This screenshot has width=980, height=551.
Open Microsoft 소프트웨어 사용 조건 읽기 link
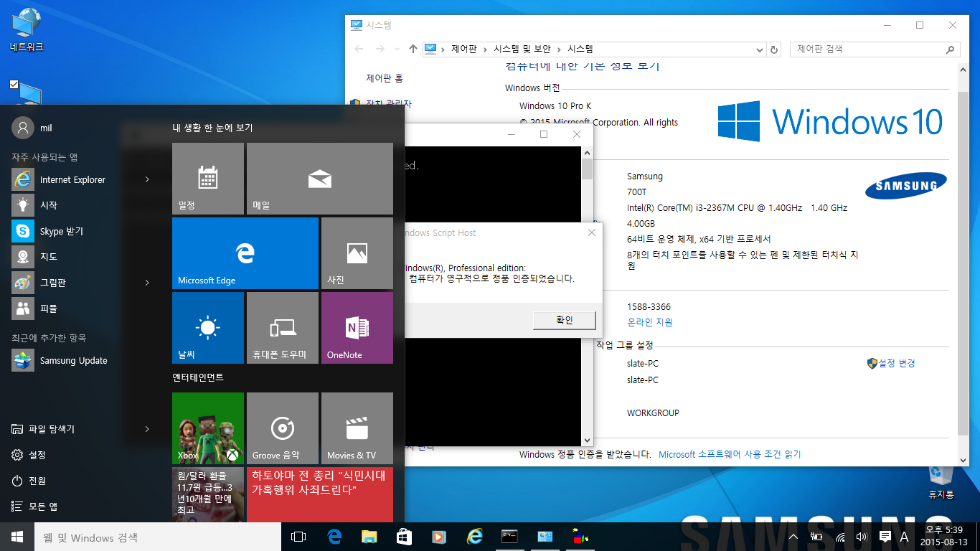(x=730, y=454)
